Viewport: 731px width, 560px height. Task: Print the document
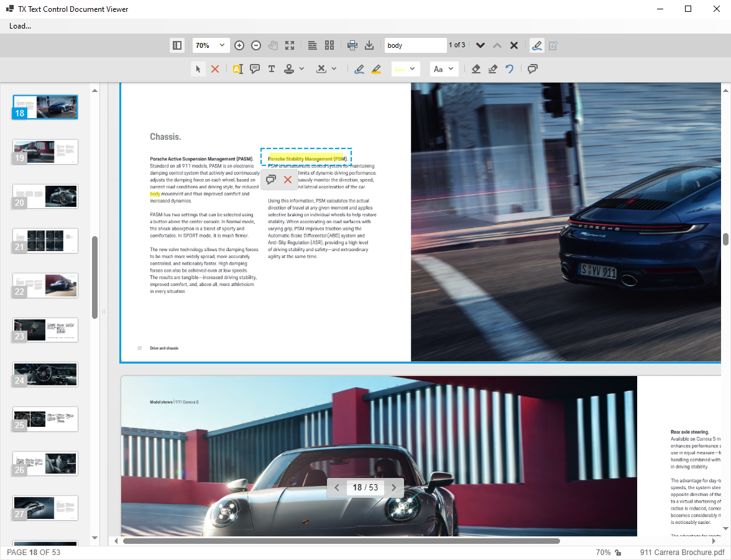(x=352, y=45)
